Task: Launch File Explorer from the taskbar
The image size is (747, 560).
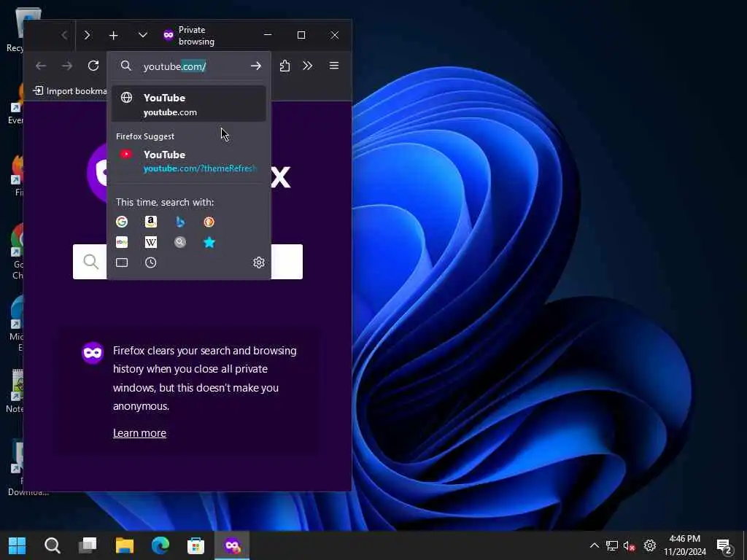Action: 124,545
